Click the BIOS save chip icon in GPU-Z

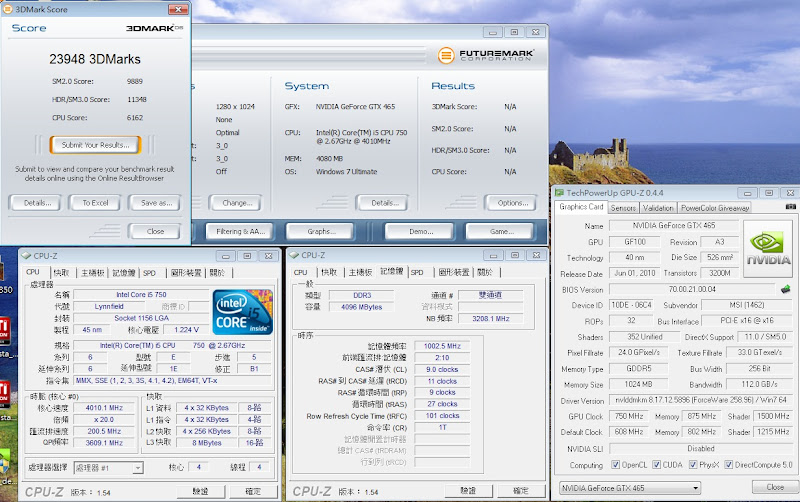click(x=786, y=289)
